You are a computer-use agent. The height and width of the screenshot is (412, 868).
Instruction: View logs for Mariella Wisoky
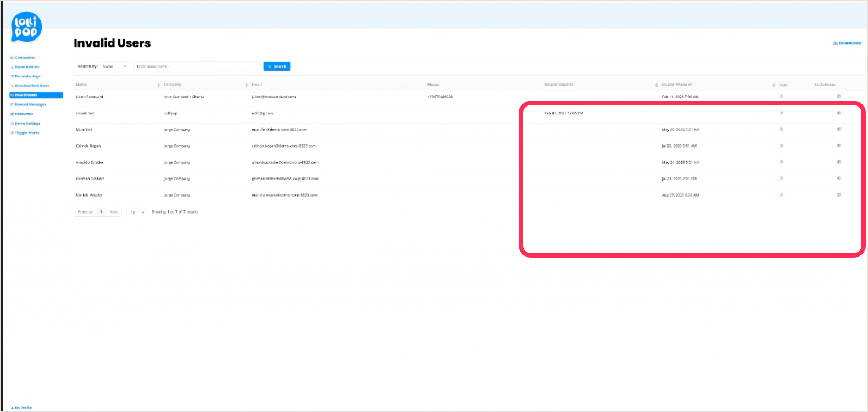[x=781, y=195]
